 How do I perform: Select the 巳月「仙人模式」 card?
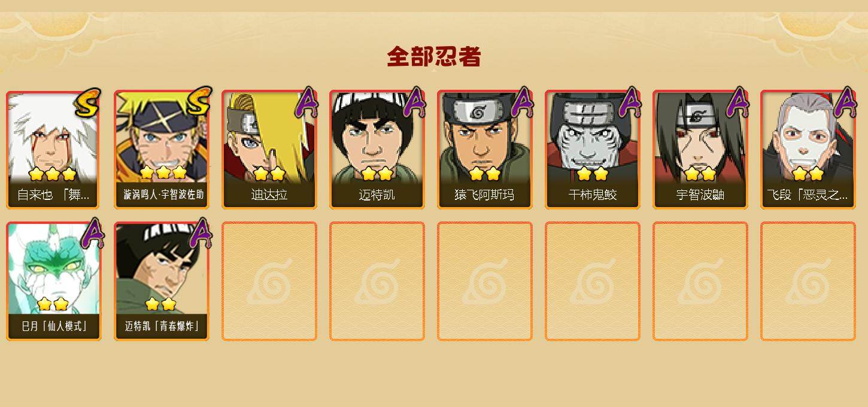coord(53,281)
